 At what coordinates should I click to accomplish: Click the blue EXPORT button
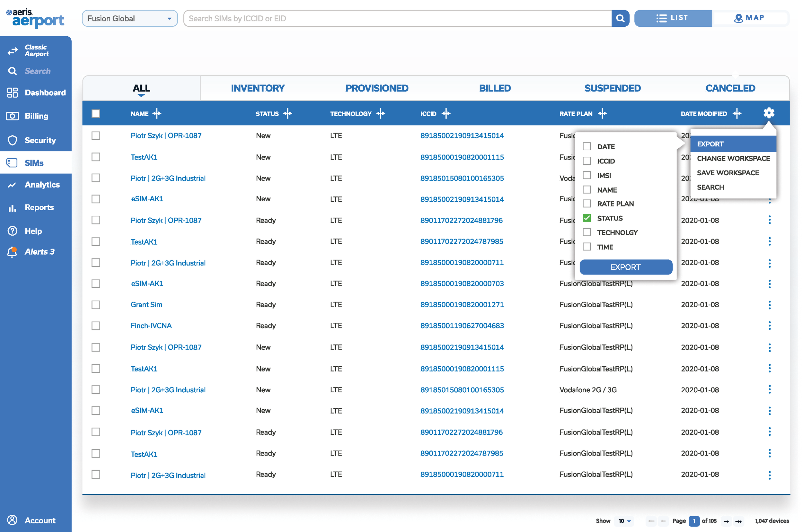pyautogui.click(x=625, y=267)
